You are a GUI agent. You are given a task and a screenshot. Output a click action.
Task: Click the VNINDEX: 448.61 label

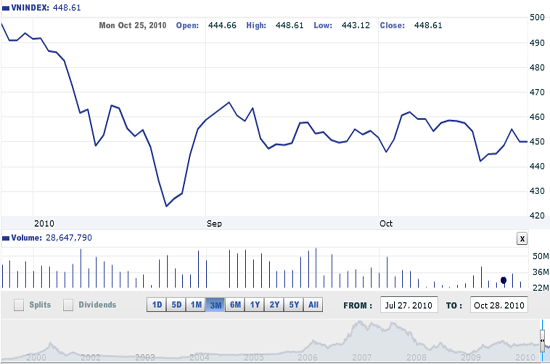[x=46, y=7]
